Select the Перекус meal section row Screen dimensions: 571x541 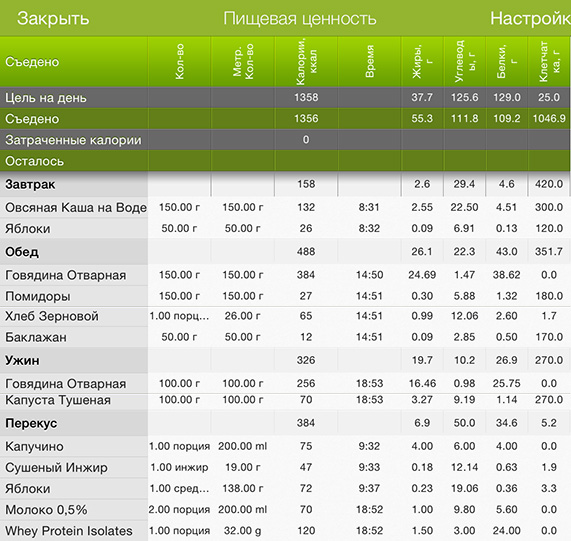(286, 423)
